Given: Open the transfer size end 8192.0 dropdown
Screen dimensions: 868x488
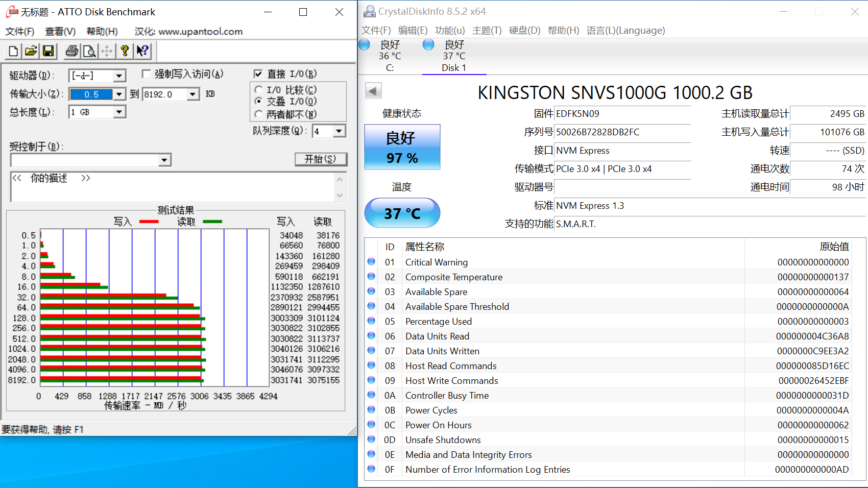Looking at the screenshot, I should click(x=192, y=94).
